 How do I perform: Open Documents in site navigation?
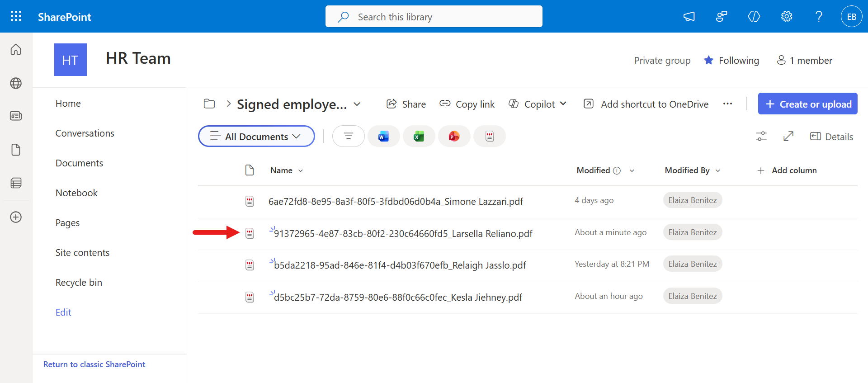79,163
